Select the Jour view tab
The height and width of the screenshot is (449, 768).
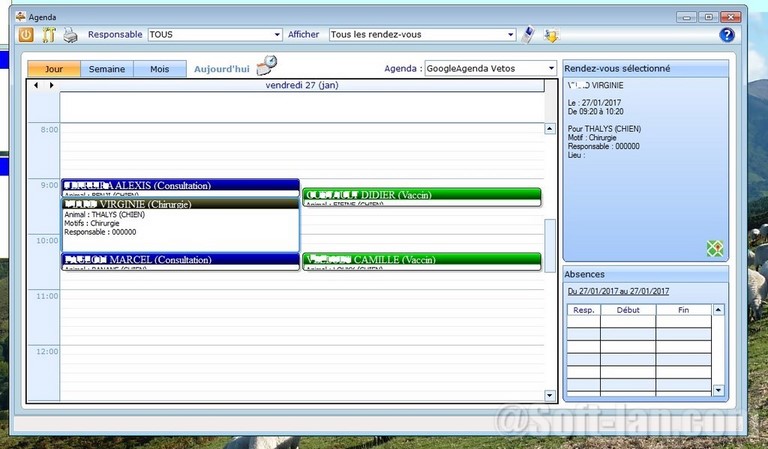tap(54, 69)
